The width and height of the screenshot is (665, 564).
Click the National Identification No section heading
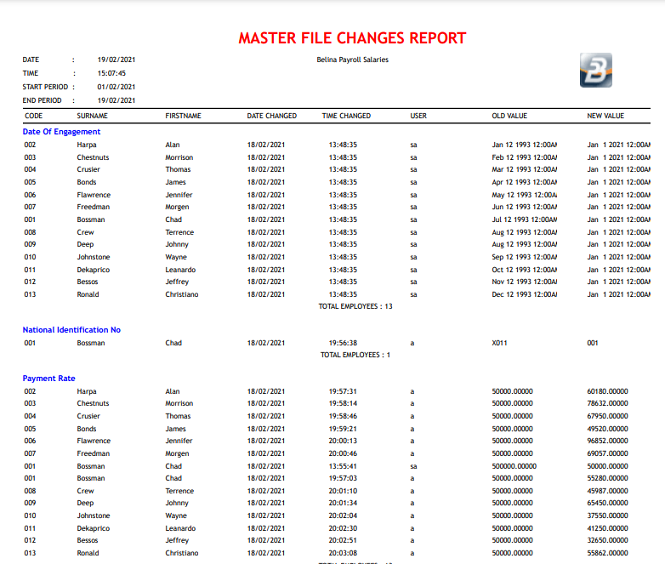(x=72, y=330)
